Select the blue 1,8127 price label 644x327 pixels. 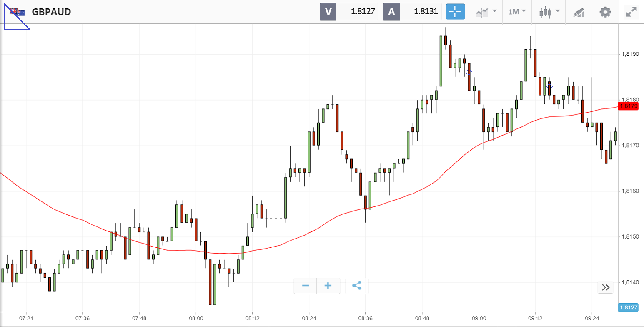point(629,308)
